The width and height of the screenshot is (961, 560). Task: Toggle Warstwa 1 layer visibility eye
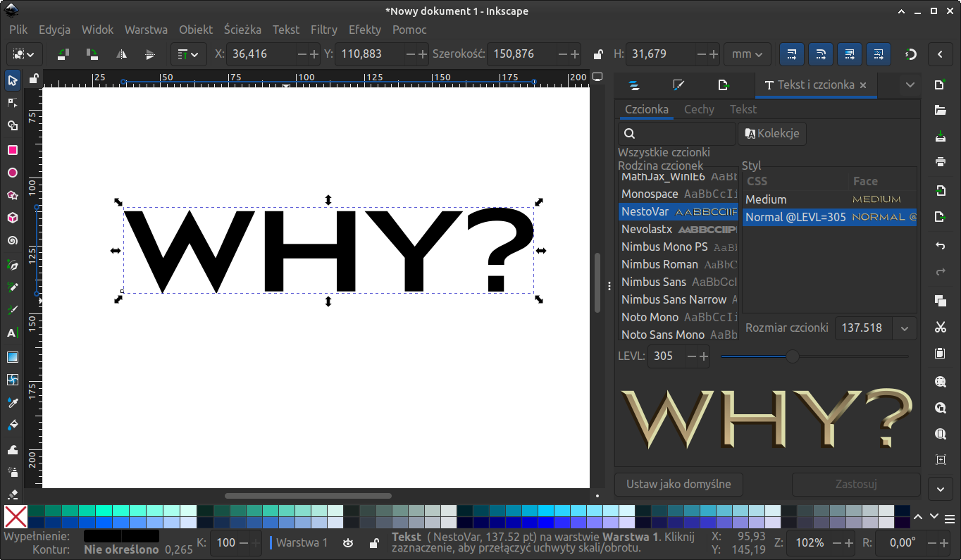pos(348,542)
